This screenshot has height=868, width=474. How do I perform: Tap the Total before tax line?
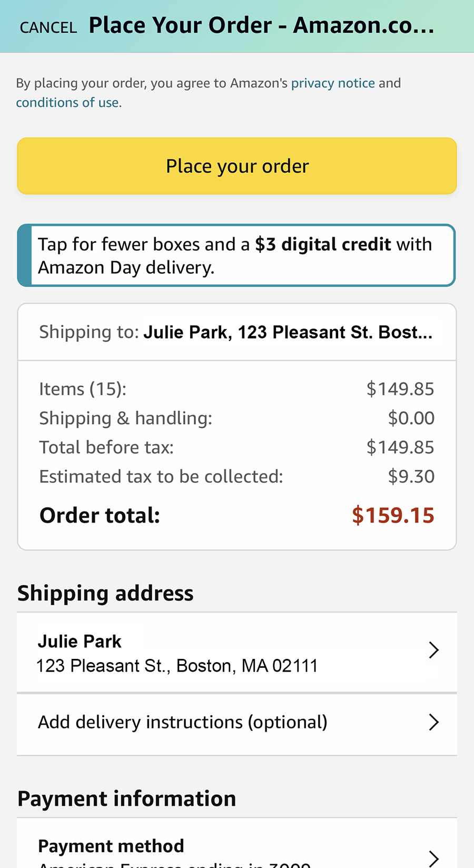click(237, 448)
